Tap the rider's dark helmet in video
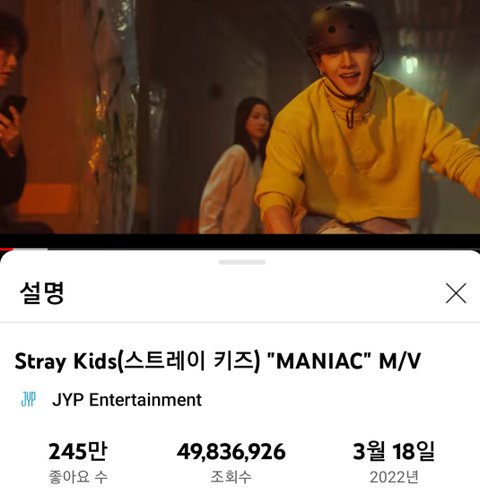 [x=343, y=27]
